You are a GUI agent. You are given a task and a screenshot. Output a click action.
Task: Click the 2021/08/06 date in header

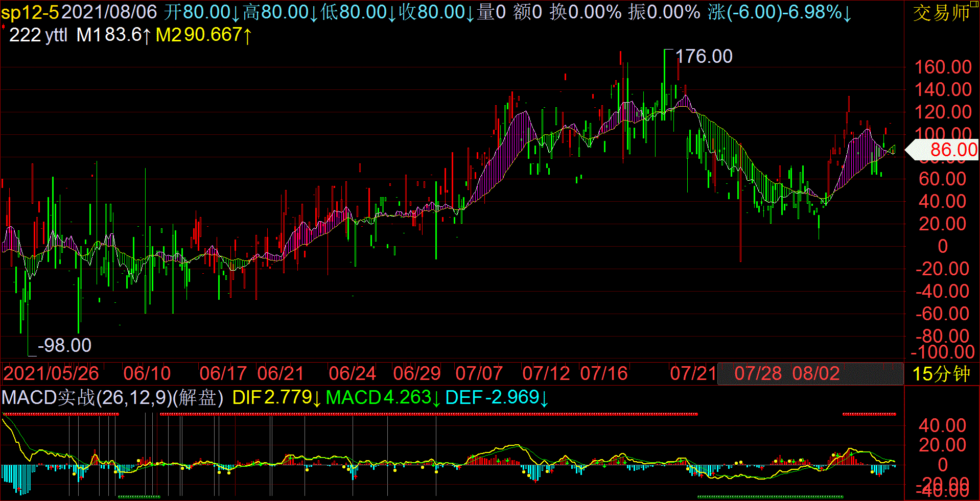tap(109, 12)
